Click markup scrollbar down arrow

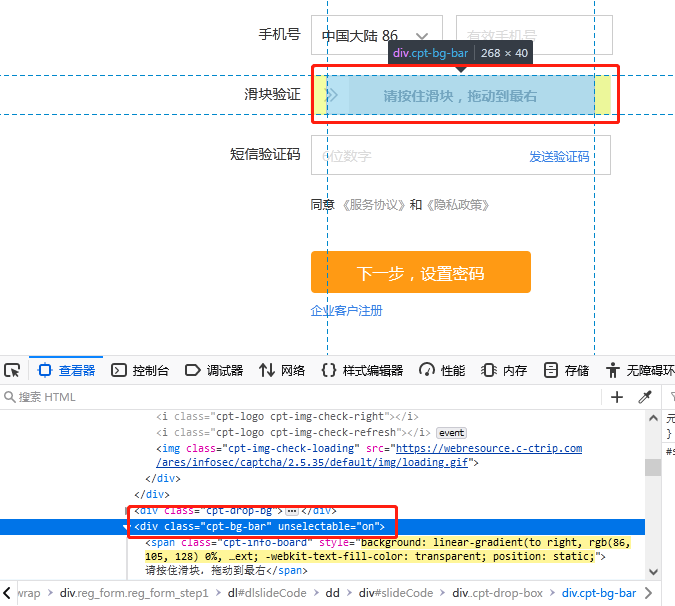(x=653, y=572)
